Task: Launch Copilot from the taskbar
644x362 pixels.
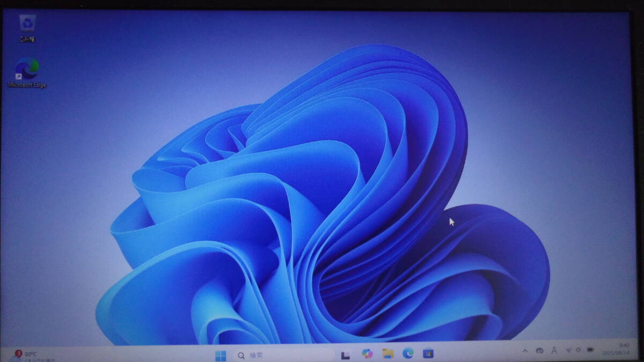Action: (367, 353)
